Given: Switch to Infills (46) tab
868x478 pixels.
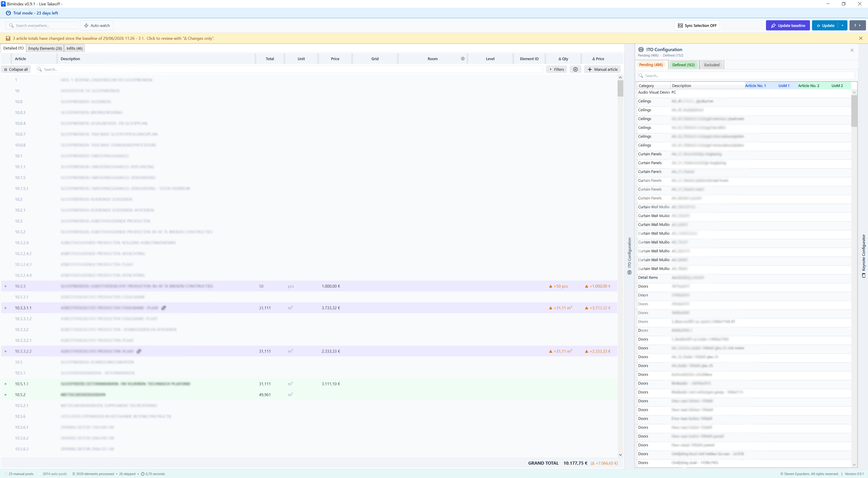Looking at the screenshot, I should point(74,49).
